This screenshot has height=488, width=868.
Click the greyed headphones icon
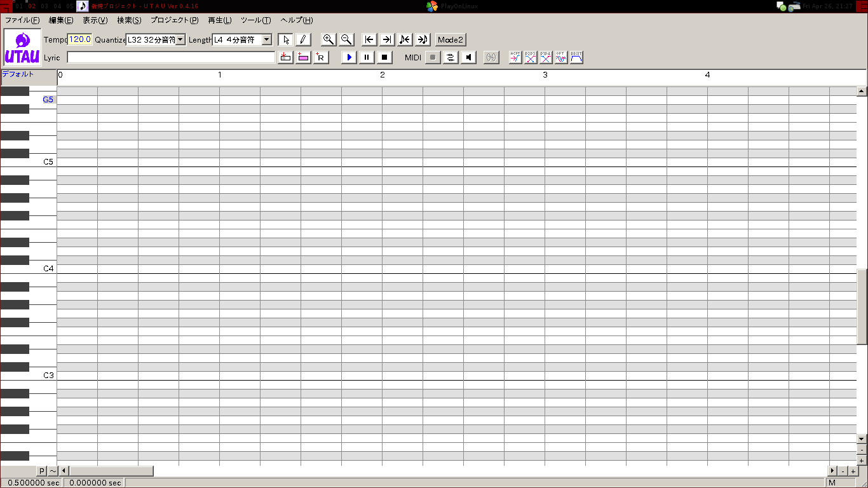tap(491, 57)
